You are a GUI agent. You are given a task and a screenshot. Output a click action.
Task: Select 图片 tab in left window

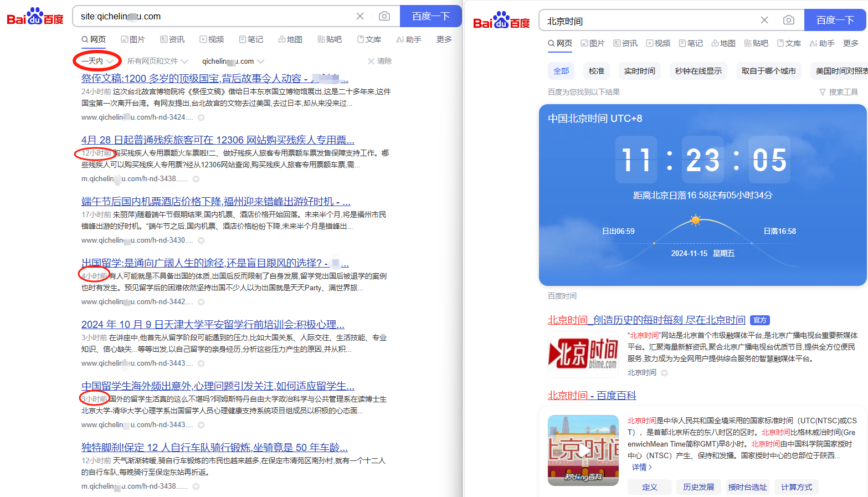(x=133, y=39)
